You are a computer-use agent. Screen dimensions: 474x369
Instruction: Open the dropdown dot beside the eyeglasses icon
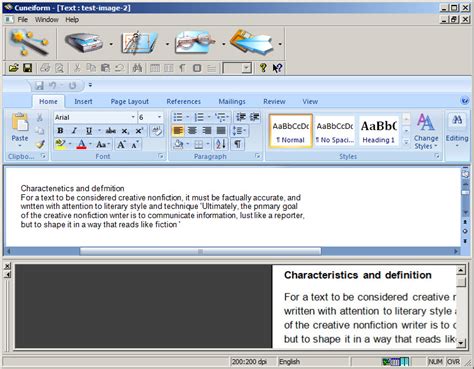tap(223, 44)
